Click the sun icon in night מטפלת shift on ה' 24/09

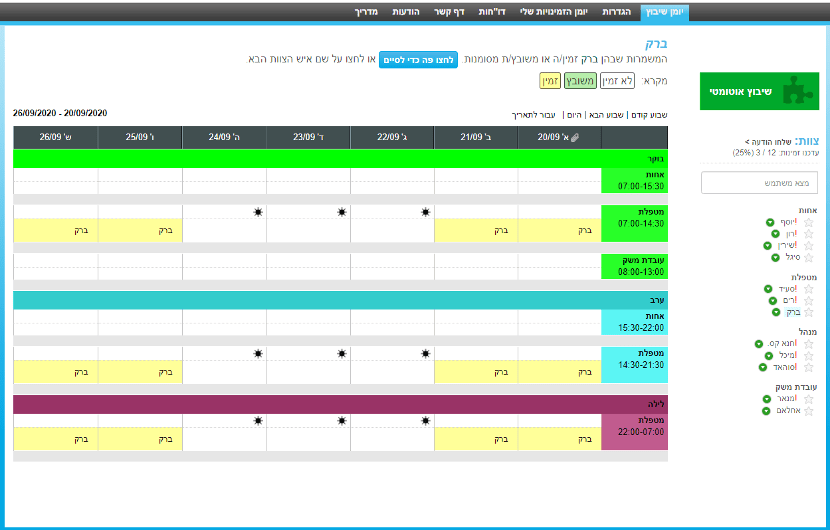click(259, 421)
